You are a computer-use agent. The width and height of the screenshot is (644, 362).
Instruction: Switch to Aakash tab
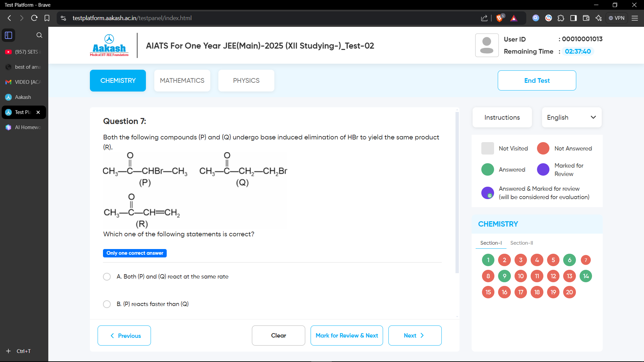pyautogui.click(x=23, y=97)
